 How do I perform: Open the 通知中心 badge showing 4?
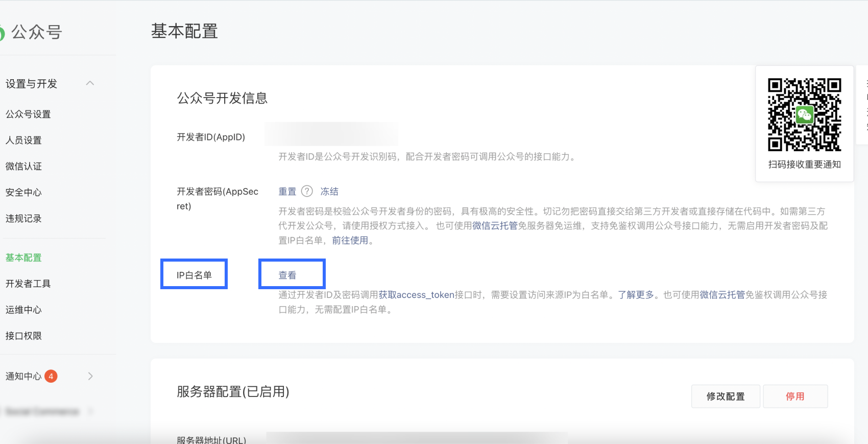[51, 376]
